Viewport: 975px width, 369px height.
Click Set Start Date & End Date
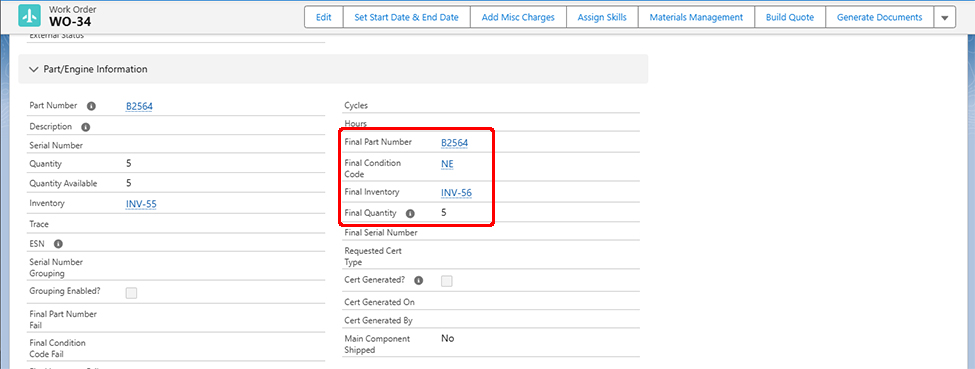pos(407,17)
